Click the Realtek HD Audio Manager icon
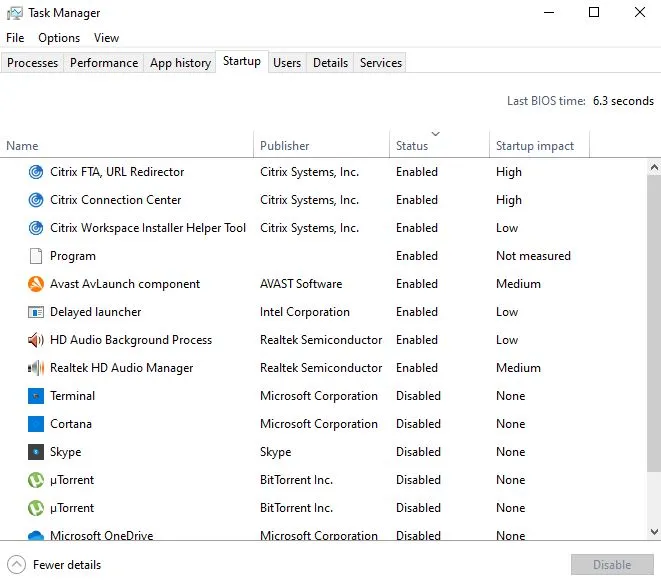661x586 pixels. pos(36,368)
